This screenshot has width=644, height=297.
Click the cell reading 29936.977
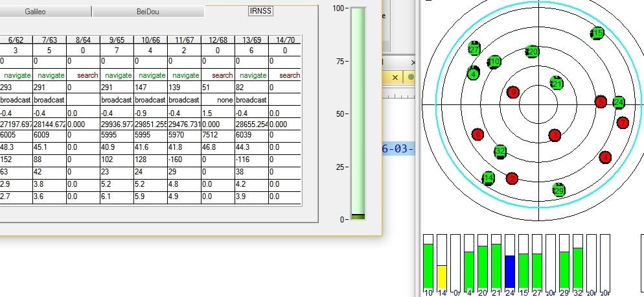tap(117, 125)
